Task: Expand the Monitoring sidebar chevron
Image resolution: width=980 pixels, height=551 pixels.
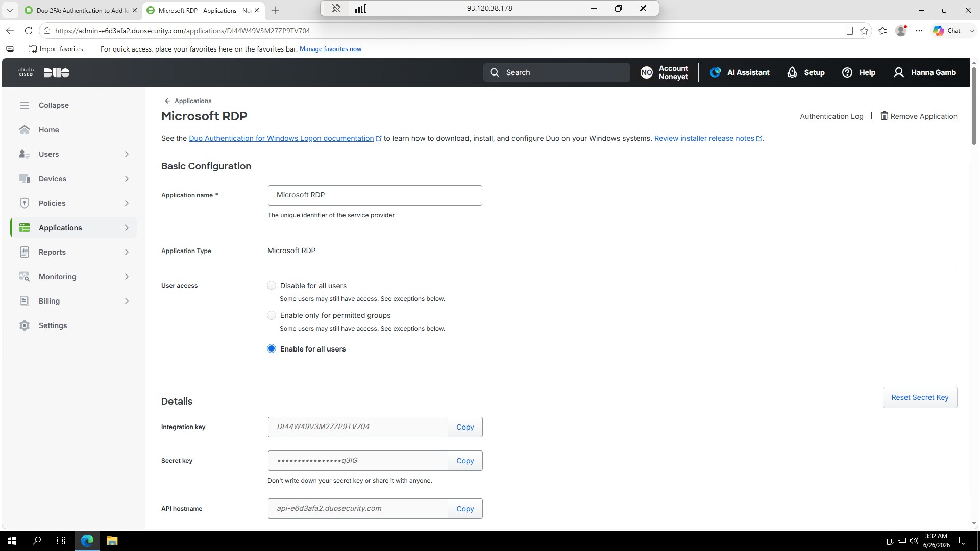Action: [x=127, y=277]
